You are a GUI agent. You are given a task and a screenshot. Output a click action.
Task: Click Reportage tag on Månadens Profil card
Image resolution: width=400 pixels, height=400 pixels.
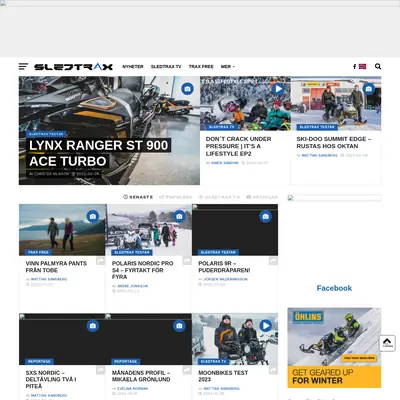[x=126, y=362]
